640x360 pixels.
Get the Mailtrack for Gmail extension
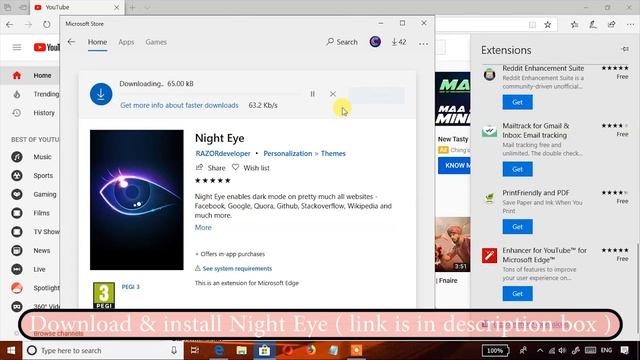(x=518, y=169)
